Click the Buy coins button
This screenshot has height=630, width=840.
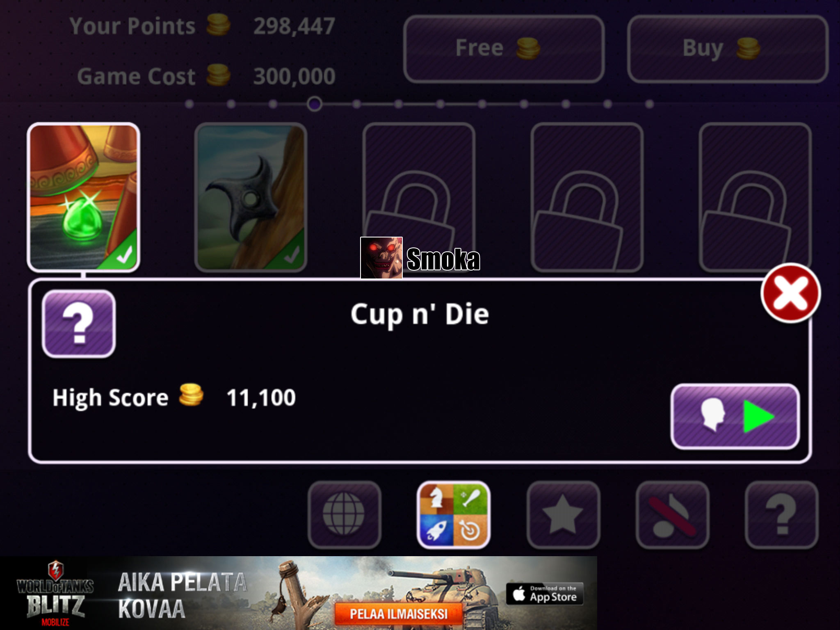pos(728,49)
